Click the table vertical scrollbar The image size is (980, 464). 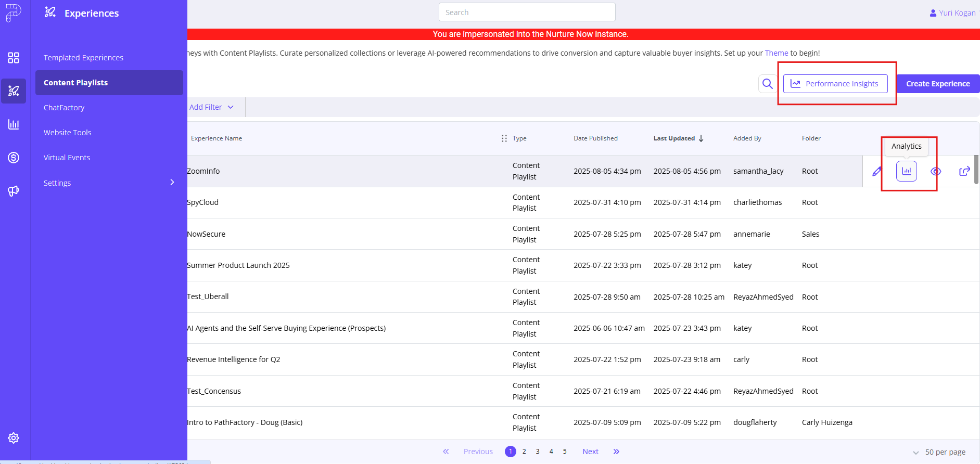pyautogui.click(x=976, y=170)
